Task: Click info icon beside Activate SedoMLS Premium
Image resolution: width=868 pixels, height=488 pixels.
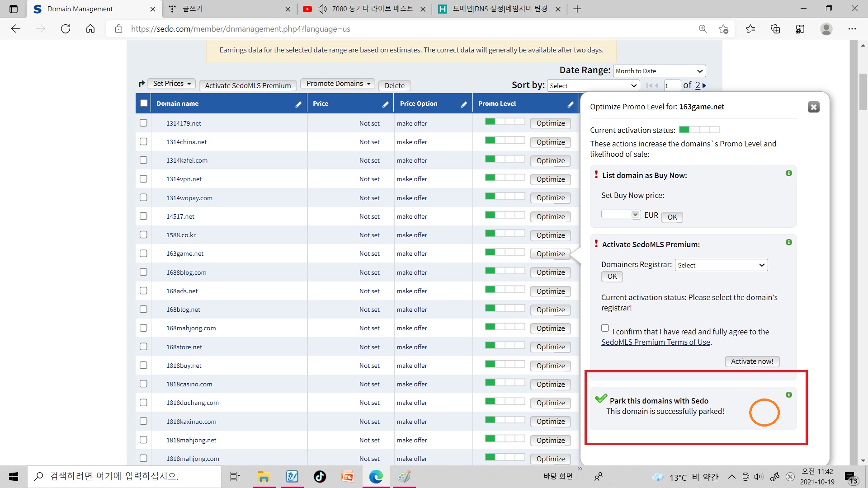Action: (x=789, y=242)
